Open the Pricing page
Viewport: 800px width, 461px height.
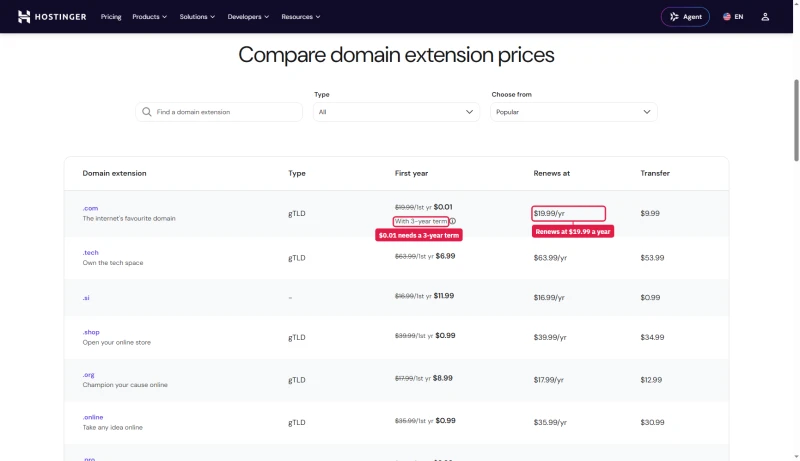click(111, 17)
